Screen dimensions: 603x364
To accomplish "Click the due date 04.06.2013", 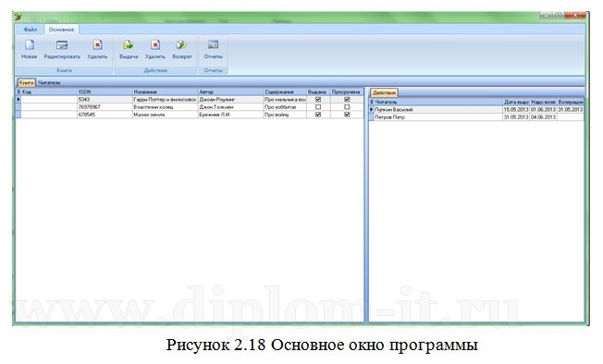I will click(x=543, y=117).
